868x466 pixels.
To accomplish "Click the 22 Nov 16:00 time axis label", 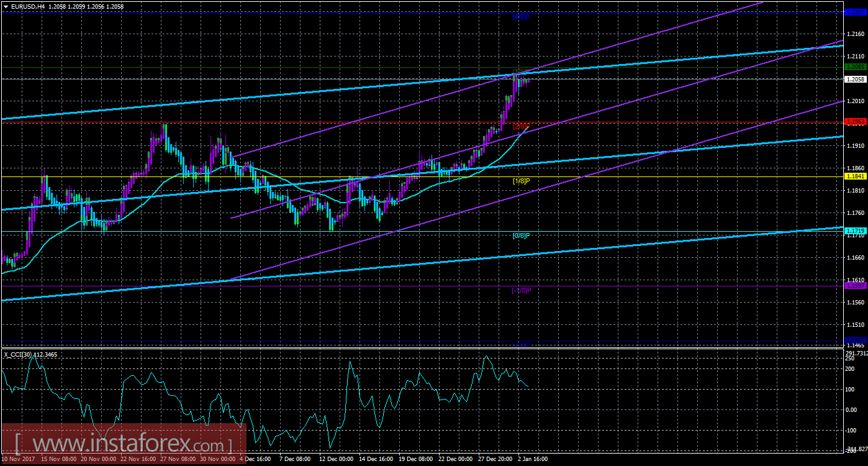I will tap(139, 459).
